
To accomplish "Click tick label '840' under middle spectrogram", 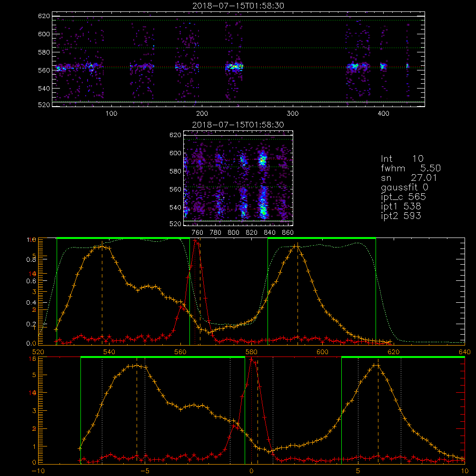I will click(x=269, y=233).
